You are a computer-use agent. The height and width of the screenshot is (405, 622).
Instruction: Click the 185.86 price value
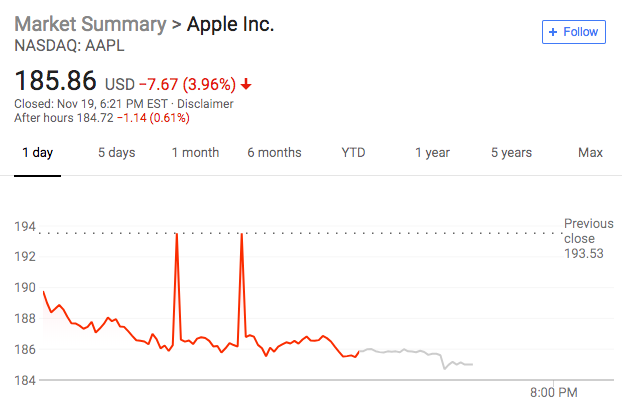point(56,80)
